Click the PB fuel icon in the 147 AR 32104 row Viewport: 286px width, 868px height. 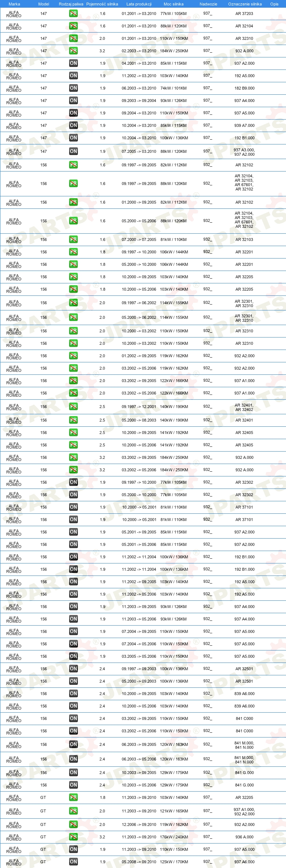click(x=74, y=26)
